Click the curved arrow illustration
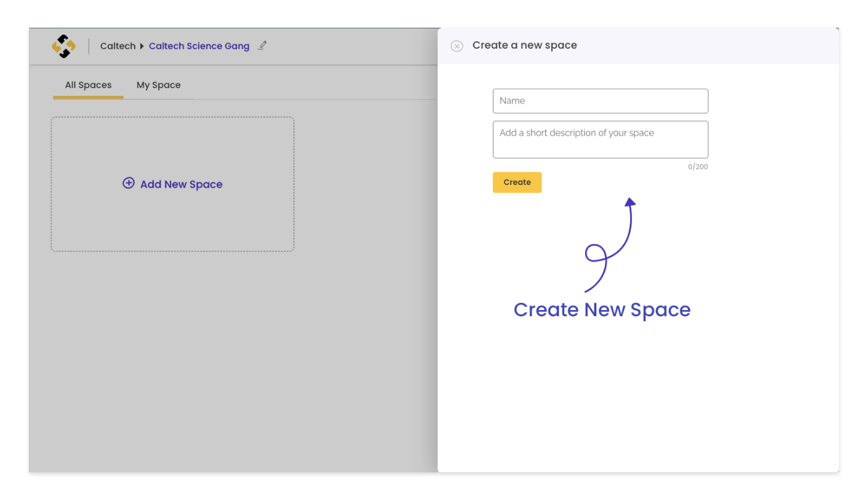This screenshot has height=500, width=868. 610,247
